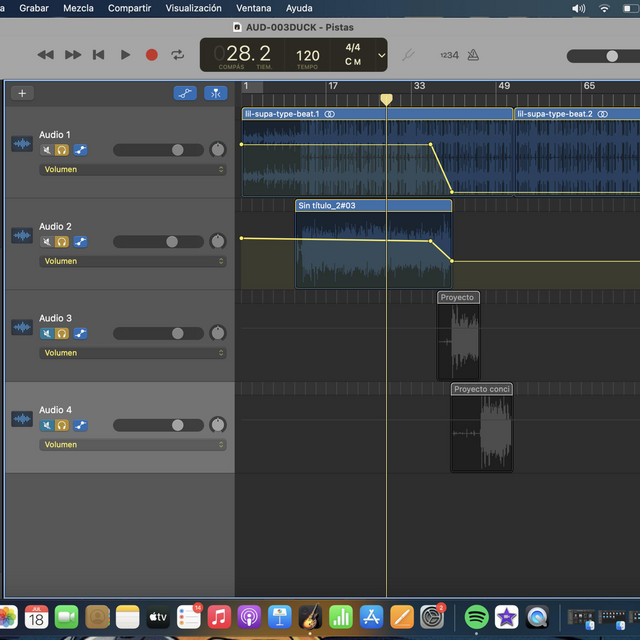Screen dimensions: 640x640
Task: Click the Fast Forward button
Action: coord(73,55)
